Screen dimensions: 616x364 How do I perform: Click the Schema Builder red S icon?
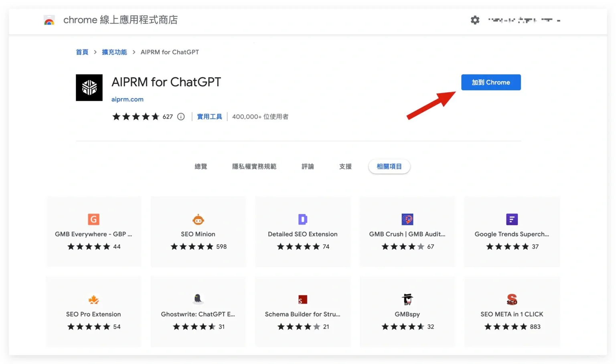click(x=303, y=299)
